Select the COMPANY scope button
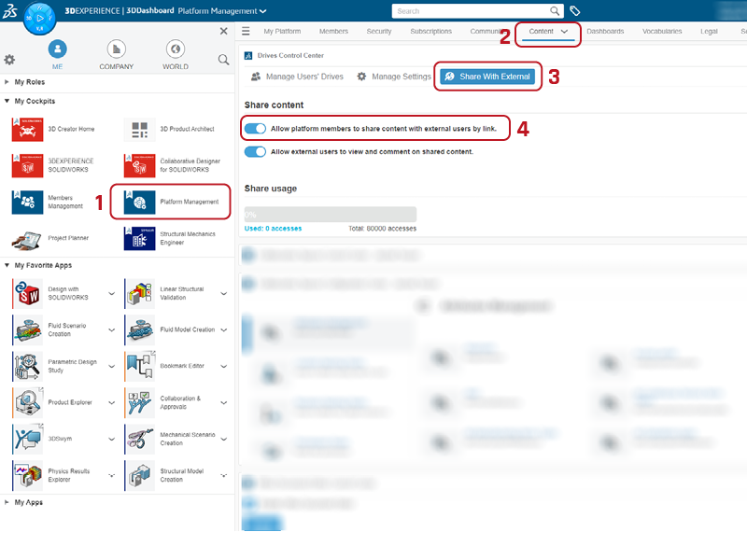 coord(116,54)
